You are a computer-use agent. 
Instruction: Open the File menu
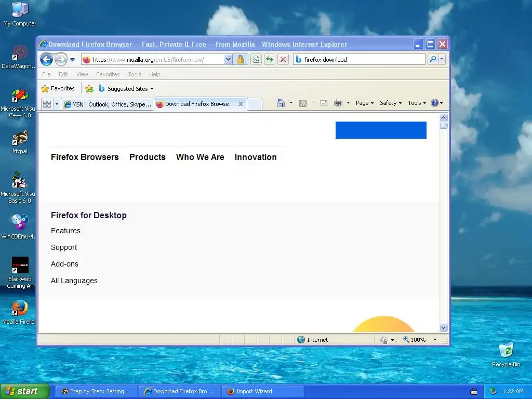pos(46,74)
